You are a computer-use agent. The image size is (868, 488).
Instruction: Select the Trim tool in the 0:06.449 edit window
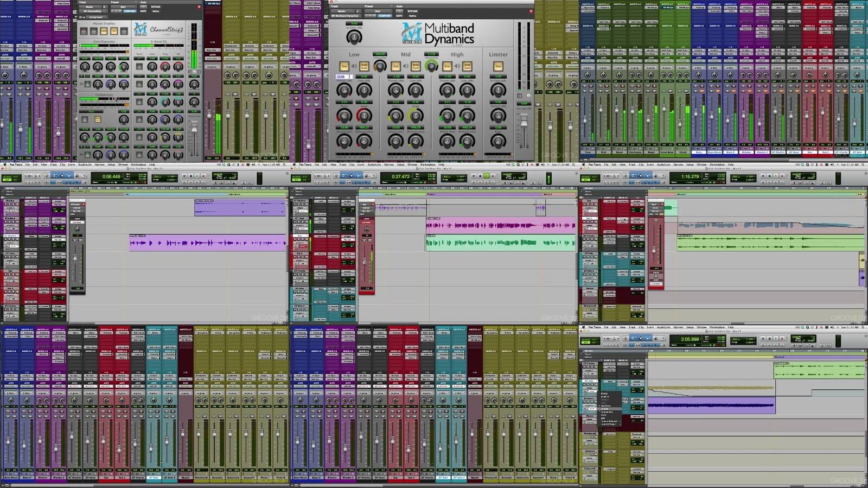(x=54, y=176)
